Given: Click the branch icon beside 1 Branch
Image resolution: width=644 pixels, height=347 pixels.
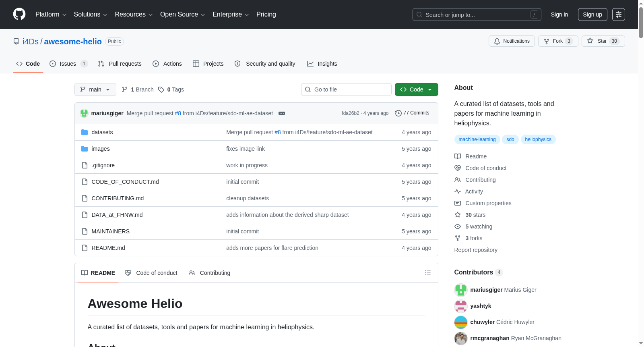Looking at the screenshot, I should click(125, 89).
